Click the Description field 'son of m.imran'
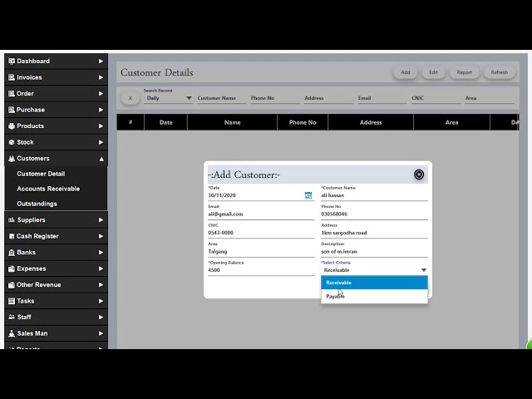The image size is (532, 399). click(x=374, y=251)
